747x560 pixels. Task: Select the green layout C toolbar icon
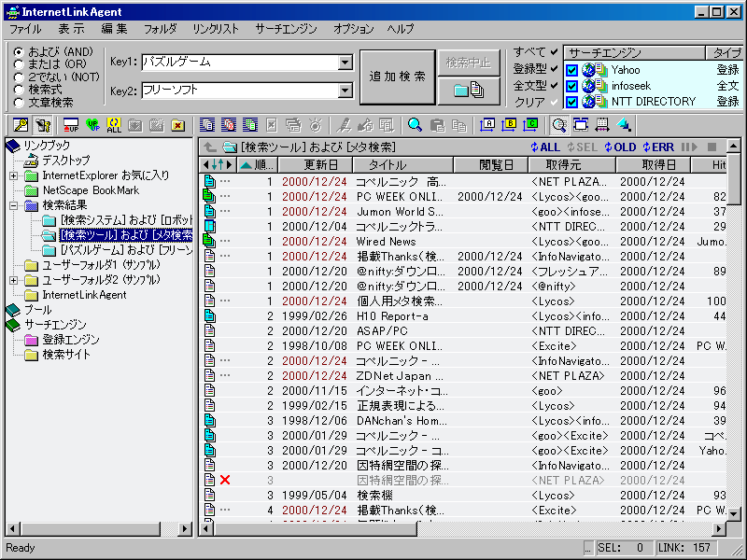pos(530,125)
